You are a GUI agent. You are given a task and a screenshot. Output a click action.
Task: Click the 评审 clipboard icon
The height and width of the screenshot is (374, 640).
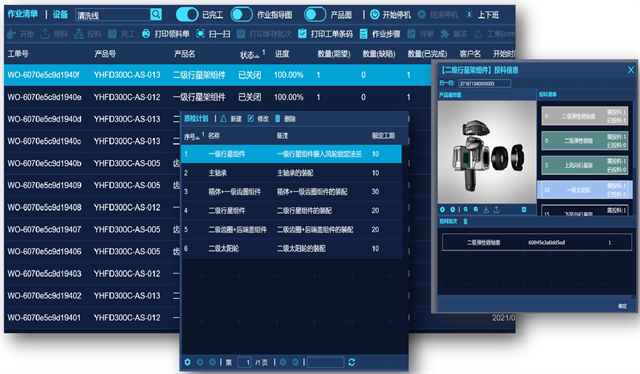(x=411, y=33)
